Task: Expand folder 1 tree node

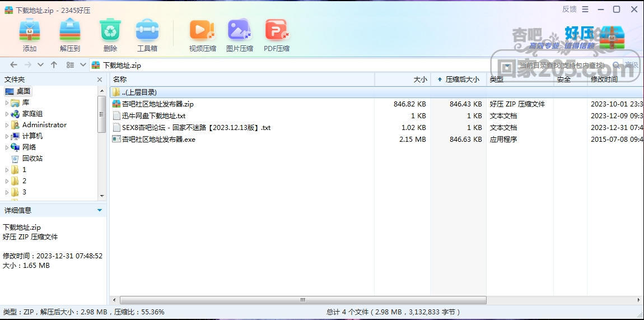Action: click(x=7, y=170)
